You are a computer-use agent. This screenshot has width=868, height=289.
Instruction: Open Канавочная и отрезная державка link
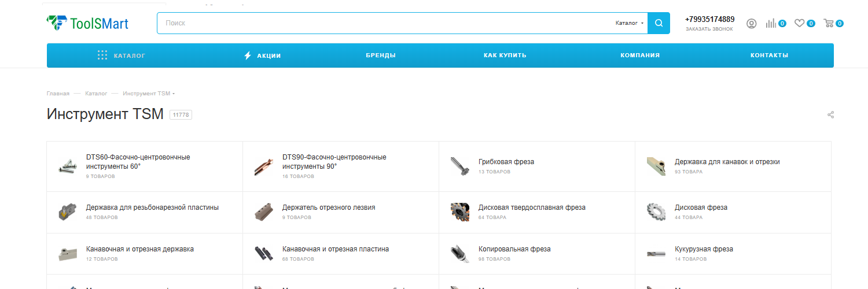pos(140,249)
